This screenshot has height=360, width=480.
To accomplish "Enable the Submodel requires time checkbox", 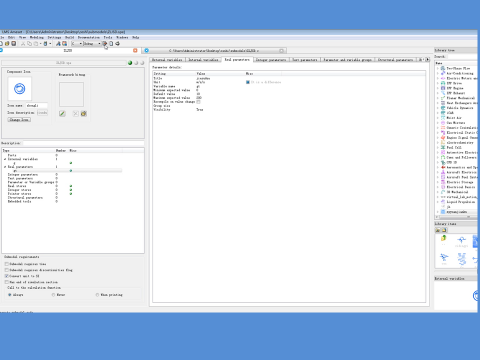I will coord(6,264).
